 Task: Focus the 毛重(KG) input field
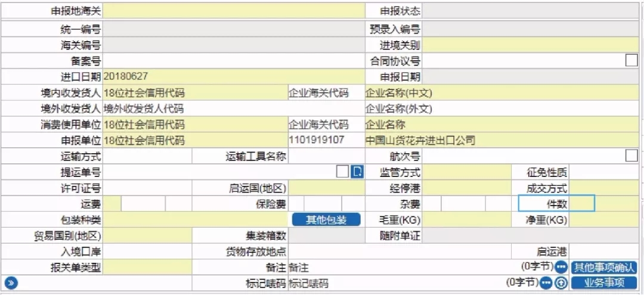coord(467,219)
